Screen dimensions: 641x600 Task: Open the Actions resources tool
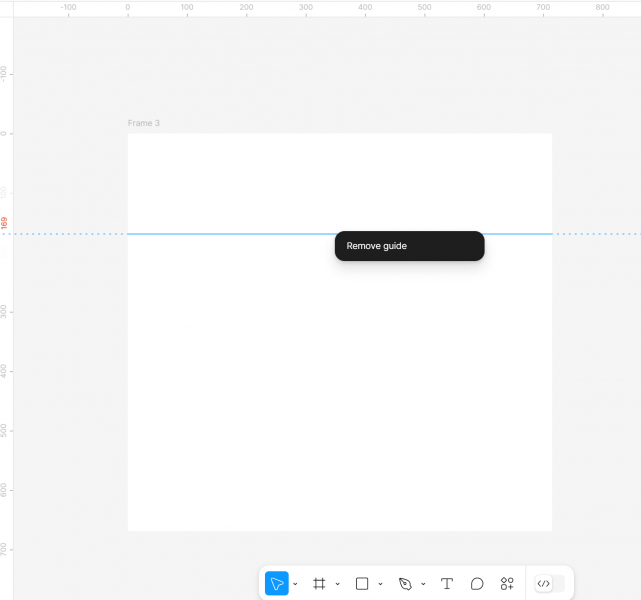point(507,583)
